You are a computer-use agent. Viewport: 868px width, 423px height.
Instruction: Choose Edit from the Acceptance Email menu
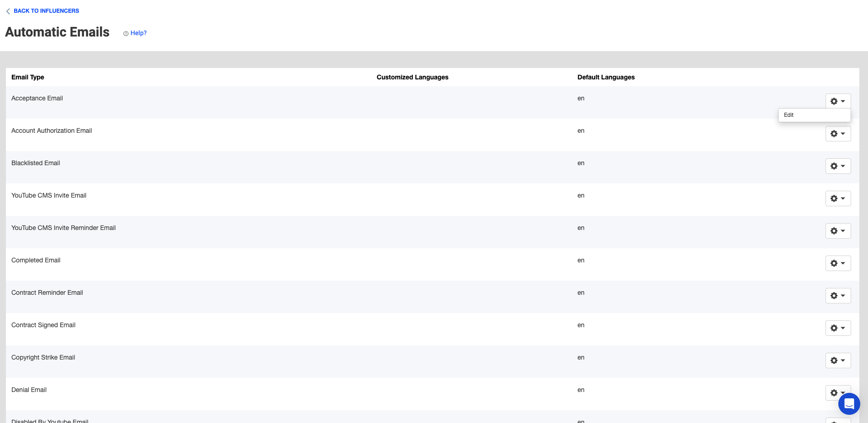814,115
